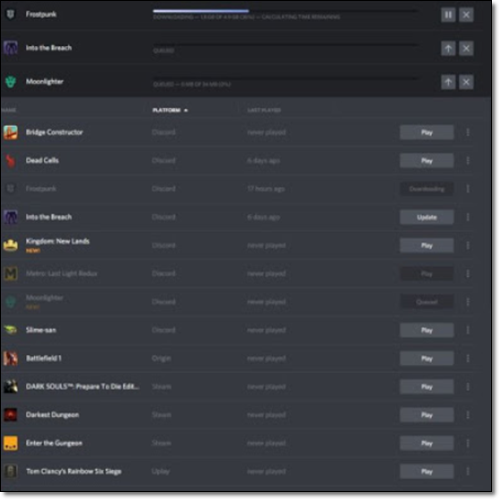Screen dimensions: 500x500
Task: Open more options for Darkest Dungeon
Action: click(468, 415)
